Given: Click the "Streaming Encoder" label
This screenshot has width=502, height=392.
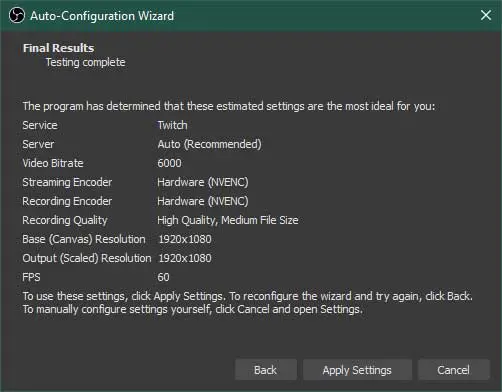Looking at the screenshot, I should 67,182.
